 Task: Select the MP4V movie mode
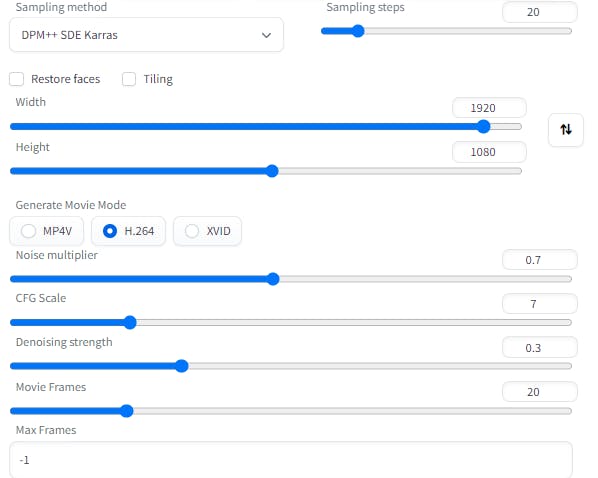pyautogui.click(x=47, y=231)
